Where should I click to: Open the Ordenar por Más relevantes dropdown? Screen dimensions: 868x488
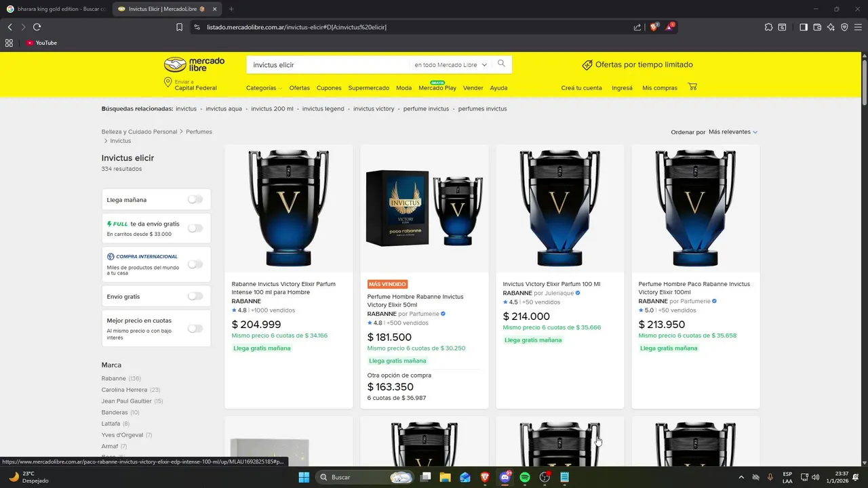click(733, 131)
